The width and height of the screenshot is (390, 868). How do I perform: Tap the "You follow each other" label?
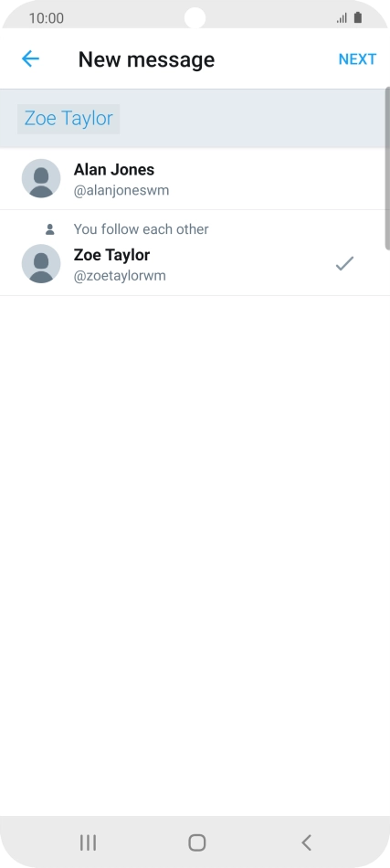[x=141, y=229]
